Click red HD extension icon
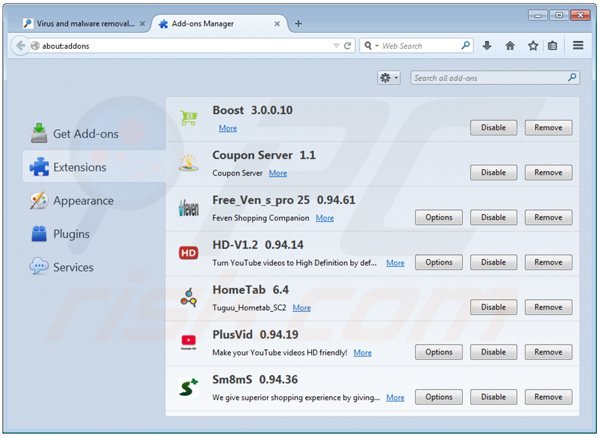This screenshot has height=438, width=600. 189,253
